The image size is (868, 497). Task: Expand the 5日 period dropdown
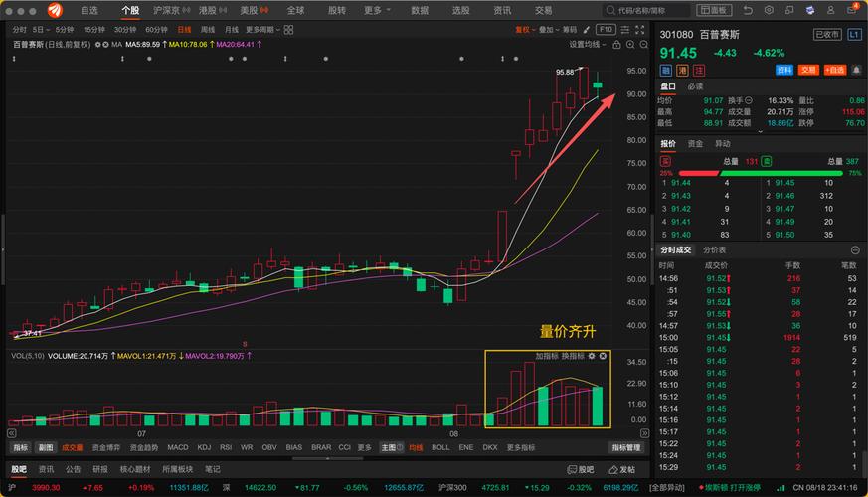pos(41,30)
